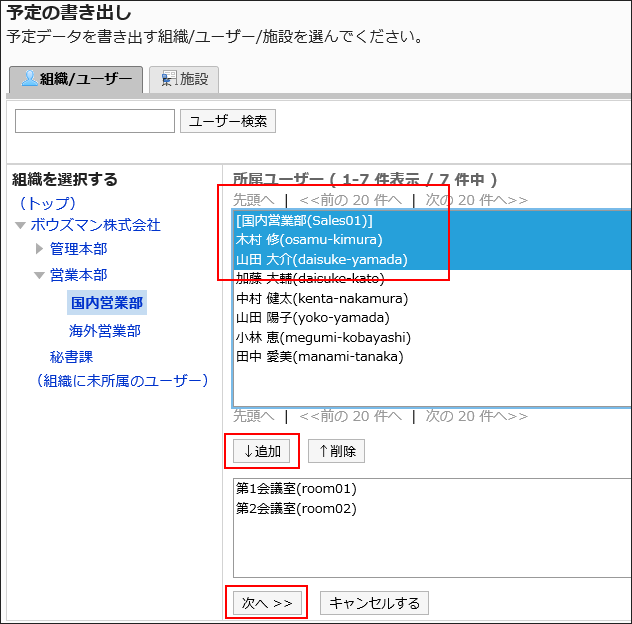Switch to the 組織/ユーザー tab

pos(76,79)
